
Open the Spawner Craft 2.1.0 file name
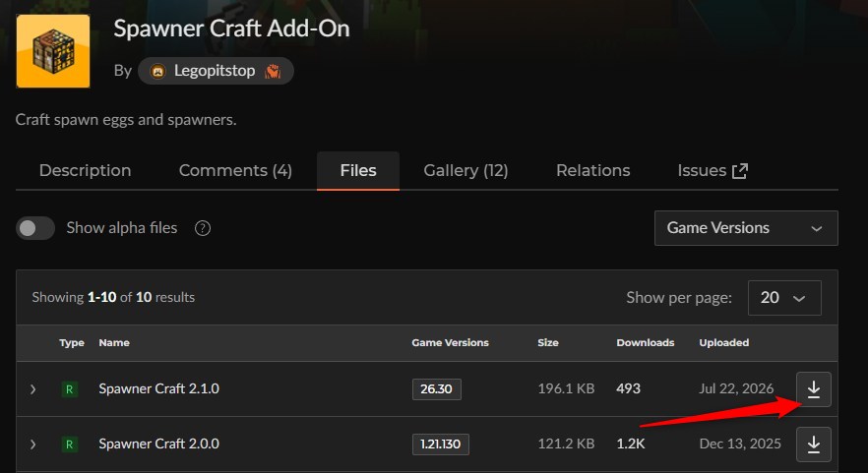coord(158,388)
